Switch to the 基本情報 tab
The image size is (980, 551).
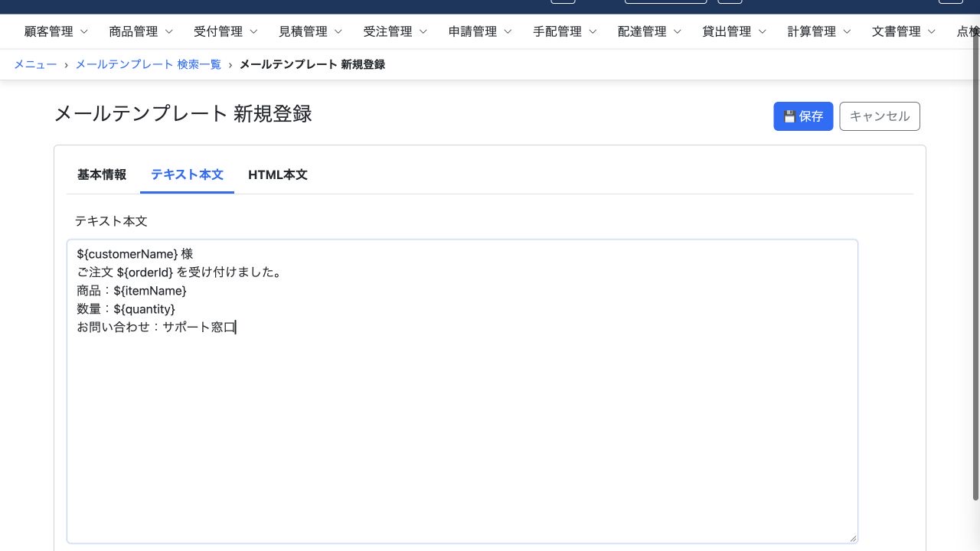click(102, 174)
